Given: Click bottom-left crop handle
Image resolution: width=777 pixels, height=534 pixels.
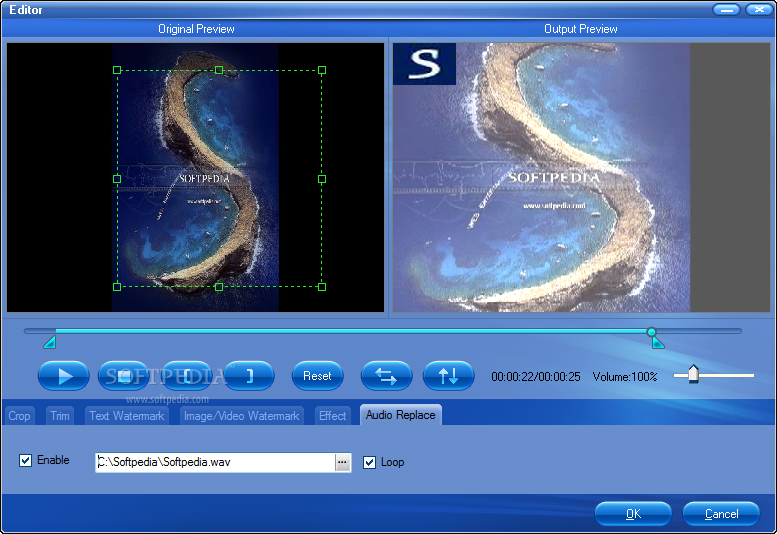Looking at the screenshot, I should pyautogui.click(x=117, y=286).
